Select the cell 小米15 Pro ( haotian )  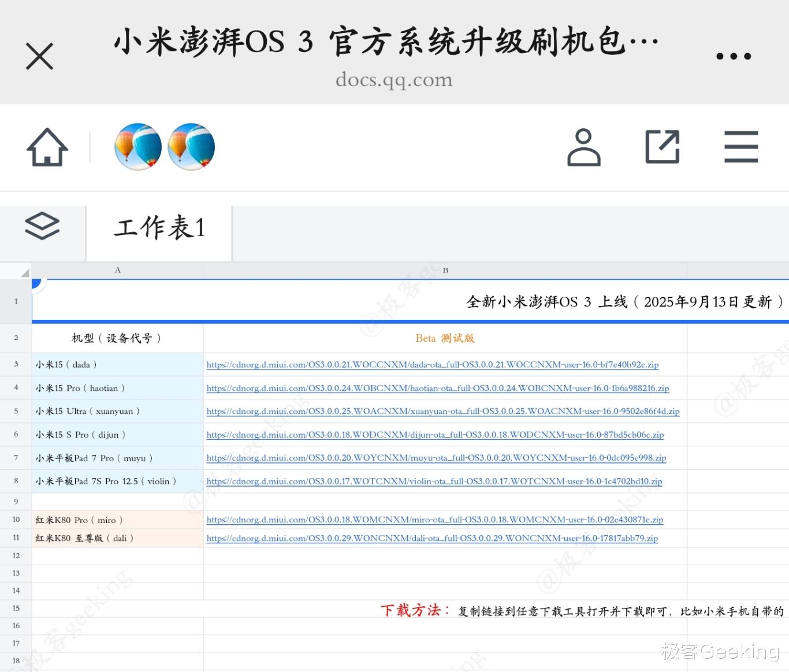coord(117,389)
